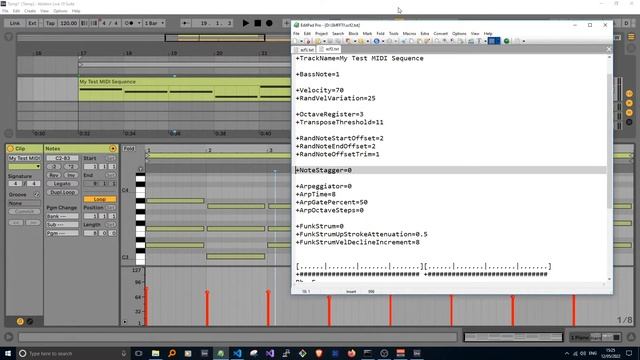Click the Inv invert notes button
The image size is (640, 360).
(71, 175)
